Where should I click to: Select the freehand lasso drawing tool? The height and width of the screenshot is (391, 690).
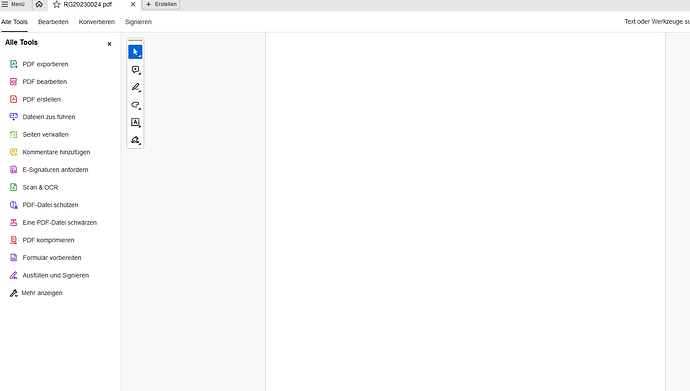point(135,105)
